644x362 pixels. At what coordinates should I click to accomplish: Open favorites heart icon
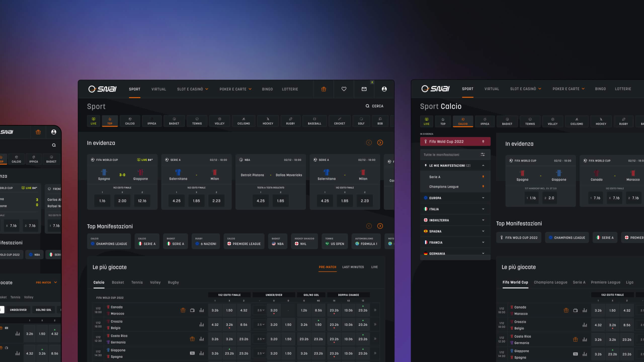[x=344, y=89]
